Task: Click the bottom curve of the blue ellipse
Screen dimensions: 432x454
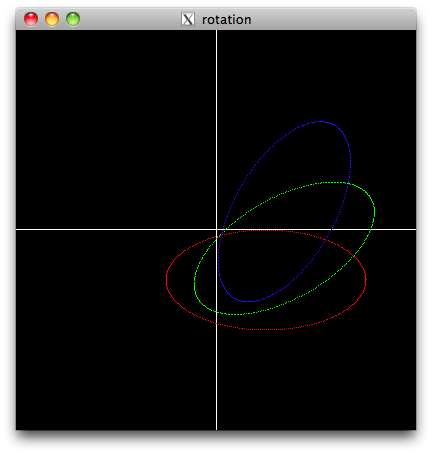Action: point(248,301)
